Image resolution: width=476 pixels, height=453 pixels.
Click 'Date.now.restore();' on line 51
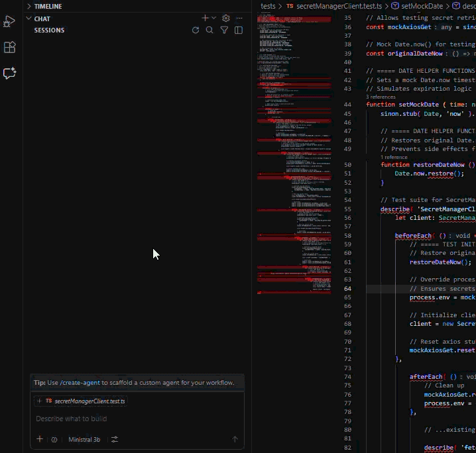[429, 174]
